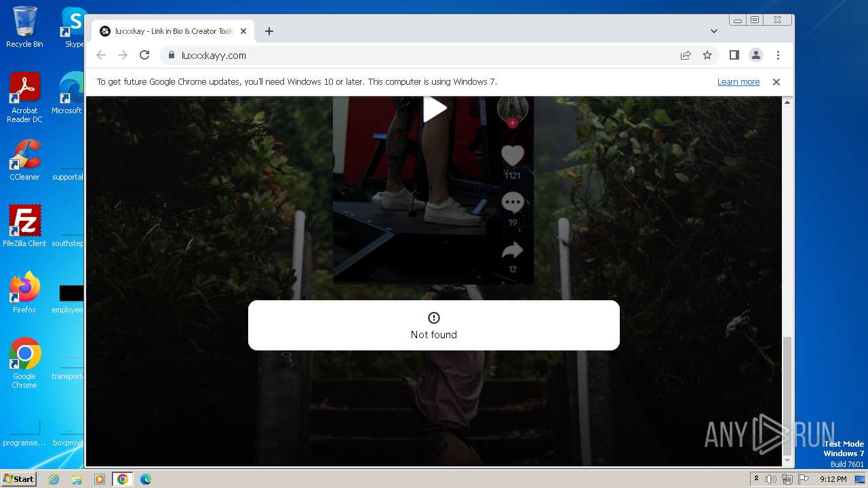Launch FileZilla Client shortcut
The width and height of the screenshot is (868, 488).
click(x=24, y=226)
